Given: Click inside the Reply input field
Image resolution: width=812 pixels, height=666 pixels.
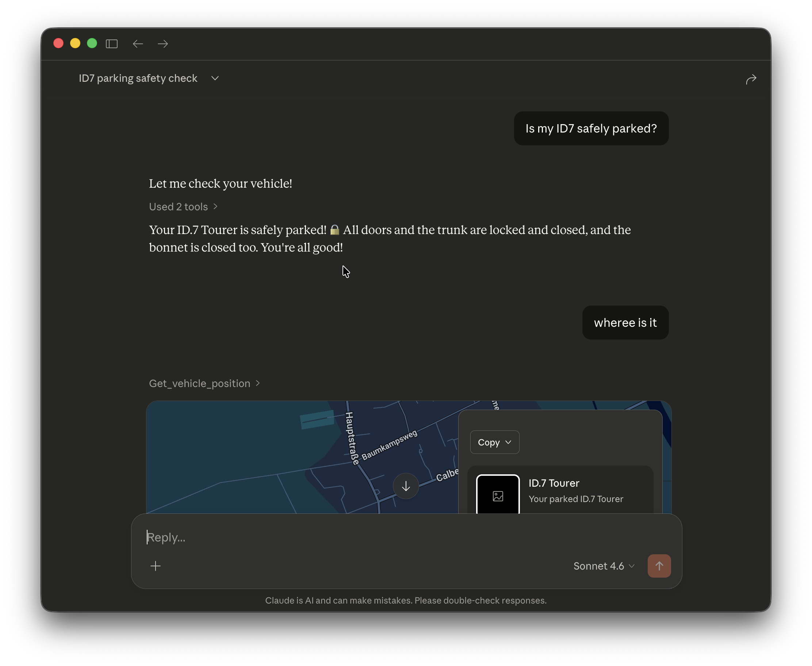Looking at the screenshot, I should coord(406,537).
